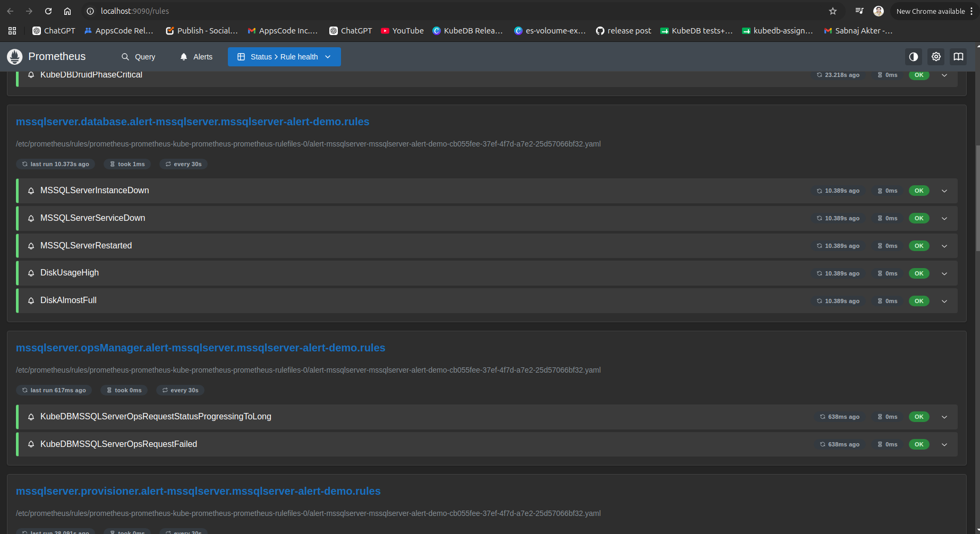Click the browser home icon
Screen dimensions: 980x534
pyautogui.click(x=67, y=11)
